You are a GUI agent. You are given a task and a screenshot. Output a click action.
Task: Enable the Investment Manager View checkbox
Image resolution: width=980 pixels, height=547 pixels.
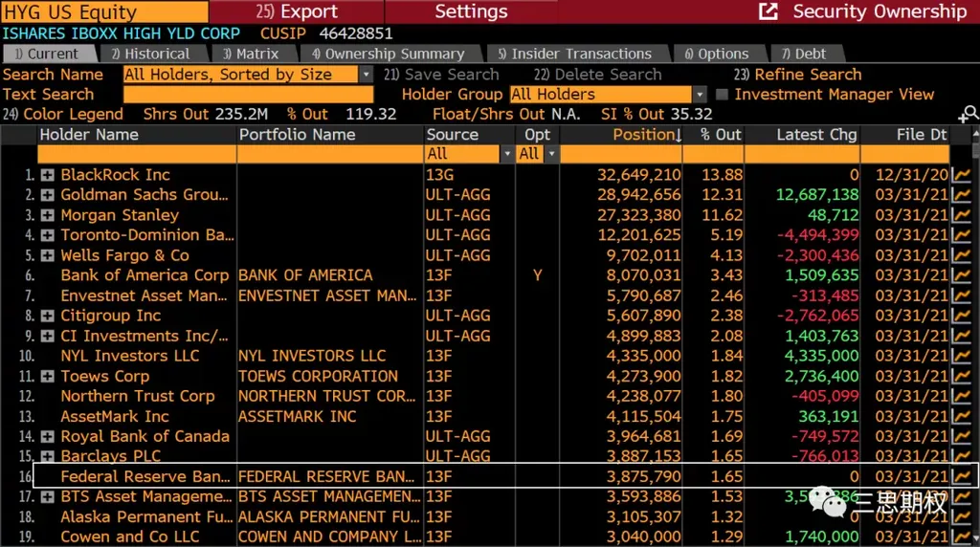[x=722, y=95]
